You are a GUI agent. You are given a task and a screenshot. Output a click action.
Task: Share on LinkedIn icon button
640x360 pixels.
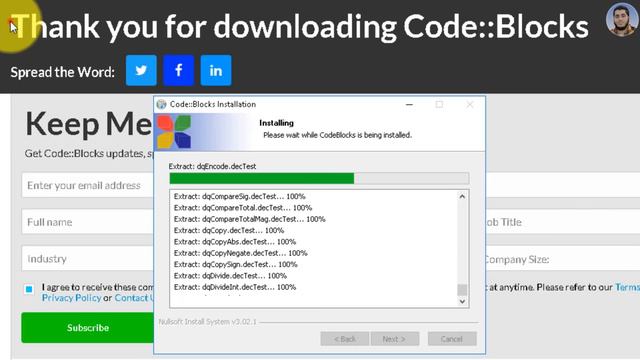coord(216,70)
